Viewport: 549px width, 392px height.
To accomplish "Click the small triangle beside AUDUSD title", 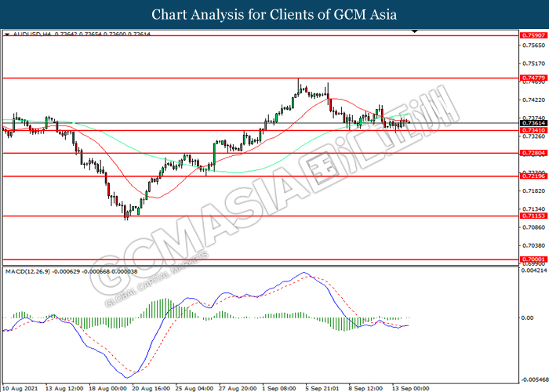I will tap(7, 34).
